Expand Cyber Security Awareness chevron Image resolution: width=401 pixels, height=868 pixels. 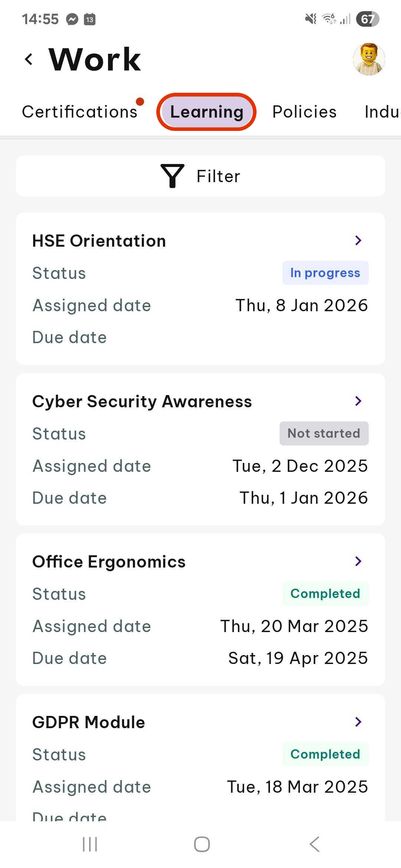click(x=358, y=401)
